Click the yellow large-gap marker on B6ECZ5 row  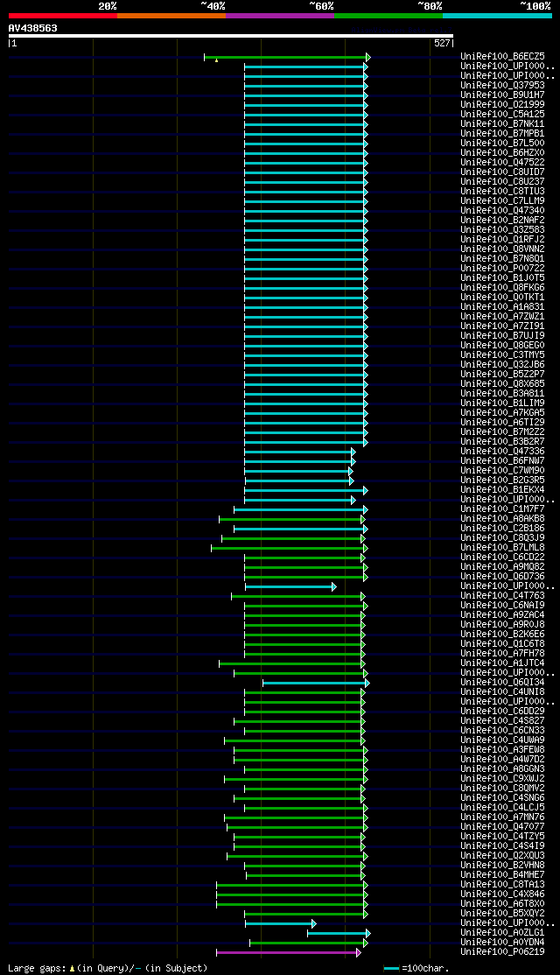click(216, 60)
